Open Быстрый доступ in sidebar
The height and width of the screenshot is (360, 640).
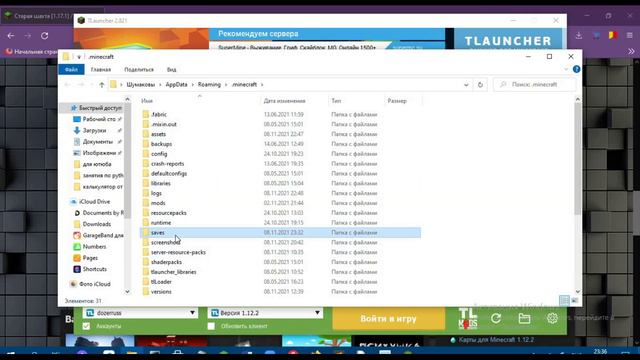(96, 108)
